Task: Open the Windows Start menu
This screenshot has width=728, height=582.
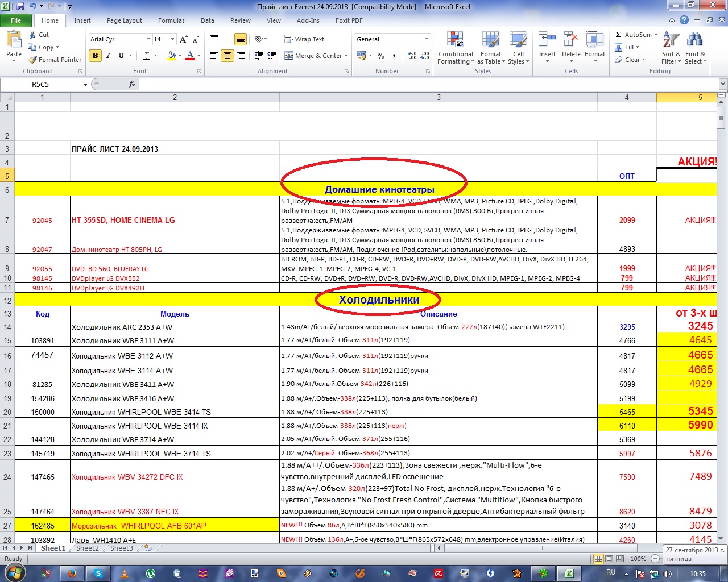Action: tap(14, 572)
